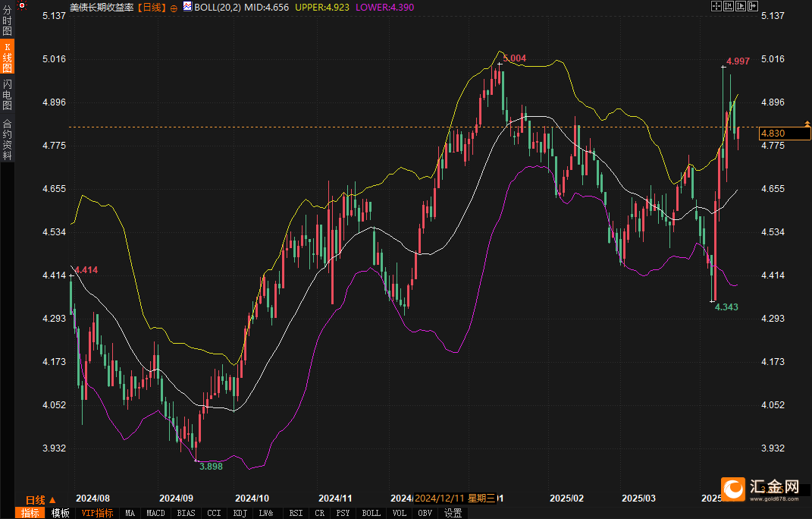812x519 pixels.
Task: Click the 2024/12/11 星期三 date tooltip
Action: 455,499
